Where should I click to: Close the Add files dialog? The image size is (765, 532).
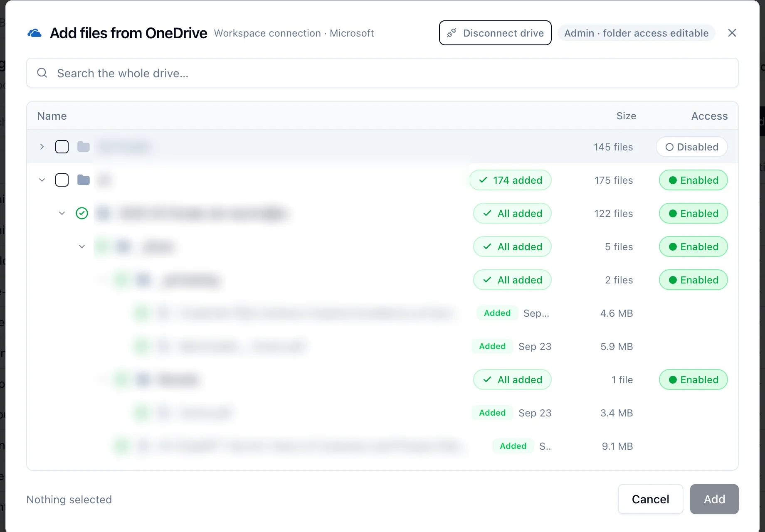[732, 33]
